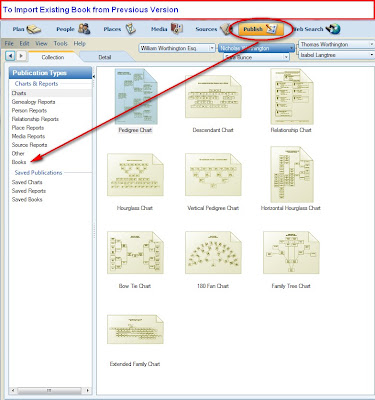375x400 pixels.
Task: Select Media Reports category
Action: pyautogui.click(x=28, y=136)
